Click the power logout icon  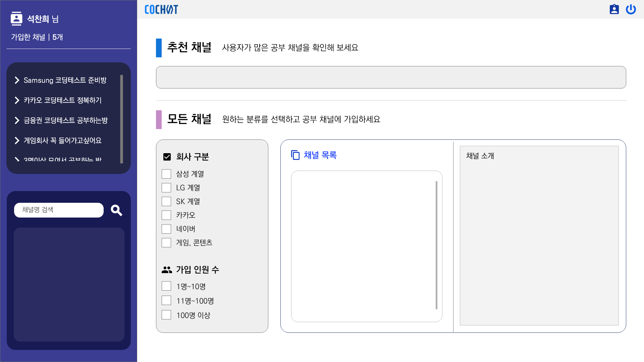(631, 9)
